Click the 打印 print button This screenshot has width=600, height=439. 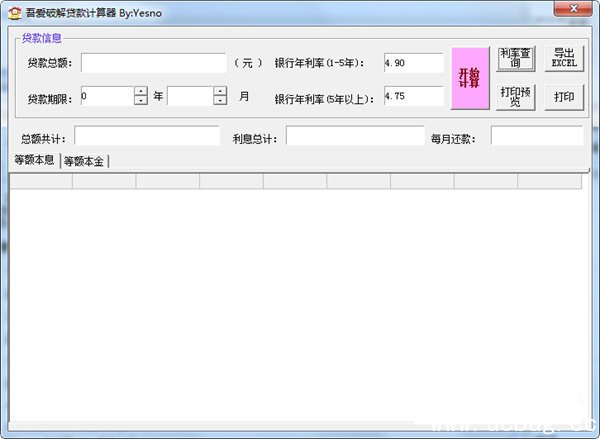563,97
